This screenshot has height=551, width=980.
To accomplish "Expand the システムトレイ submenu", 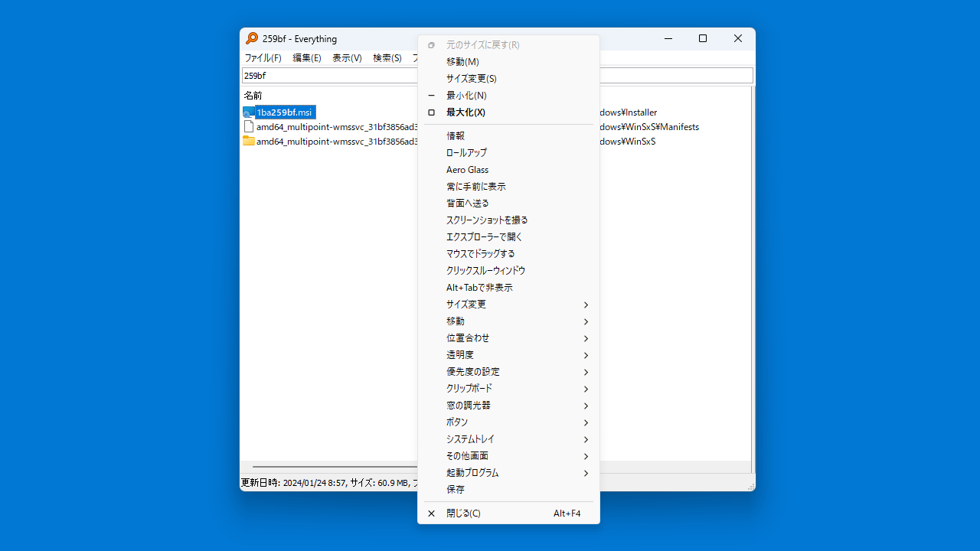I will pyautogui.click(x=508, y=439).
